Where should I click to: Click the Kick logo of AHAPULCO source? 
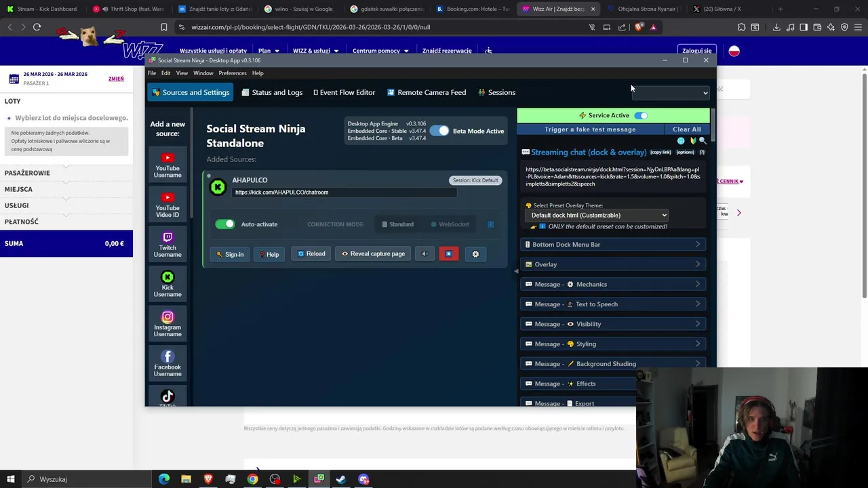point(218,187)
